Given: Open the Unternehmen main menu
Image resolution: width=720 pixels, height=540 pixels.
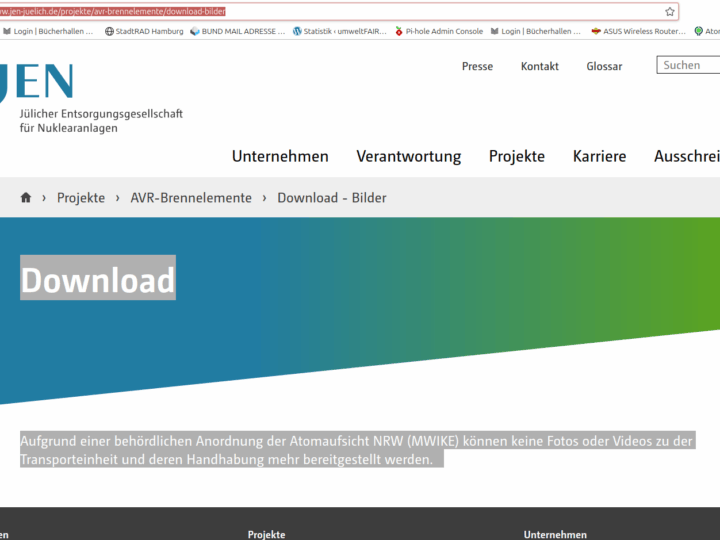Looking at the screenshot, I should pyautogui.click(x=280, y=156).
